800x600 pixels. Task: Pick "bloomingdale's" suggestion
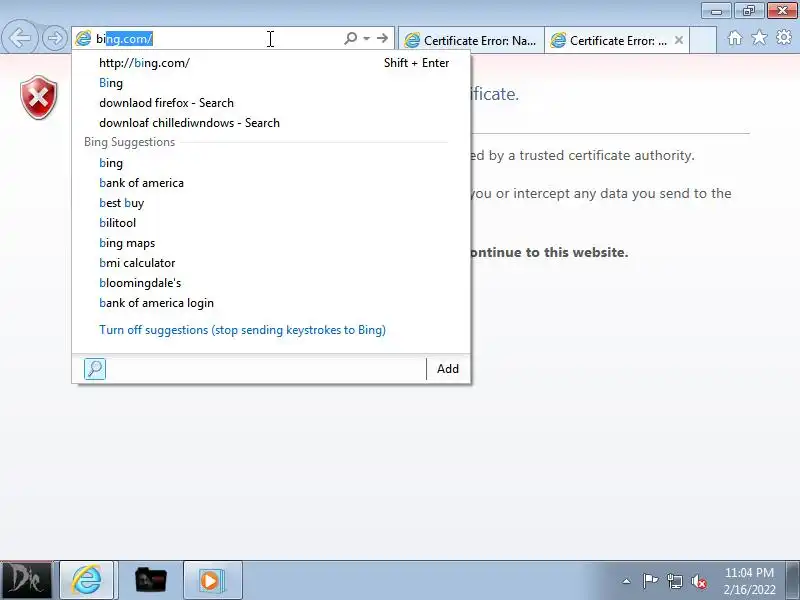[271, 283]
